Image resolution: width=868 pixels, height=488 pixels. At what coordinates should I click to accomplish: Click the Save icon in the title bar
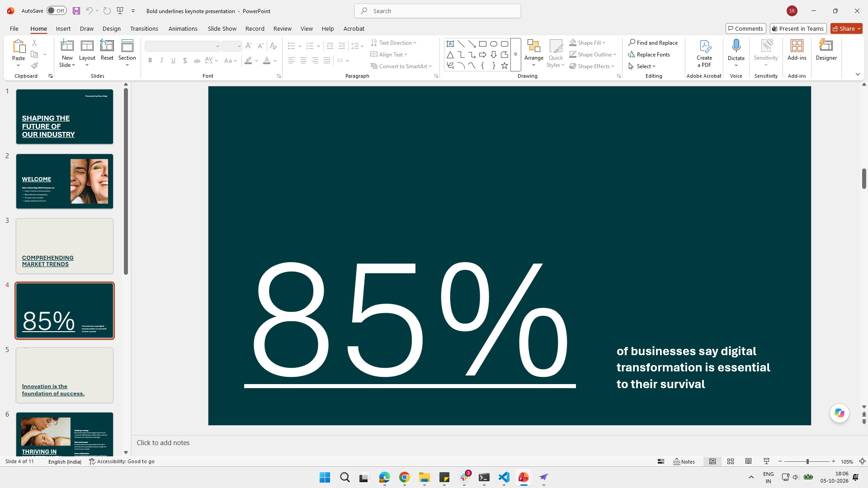click(x=76, y=11)
